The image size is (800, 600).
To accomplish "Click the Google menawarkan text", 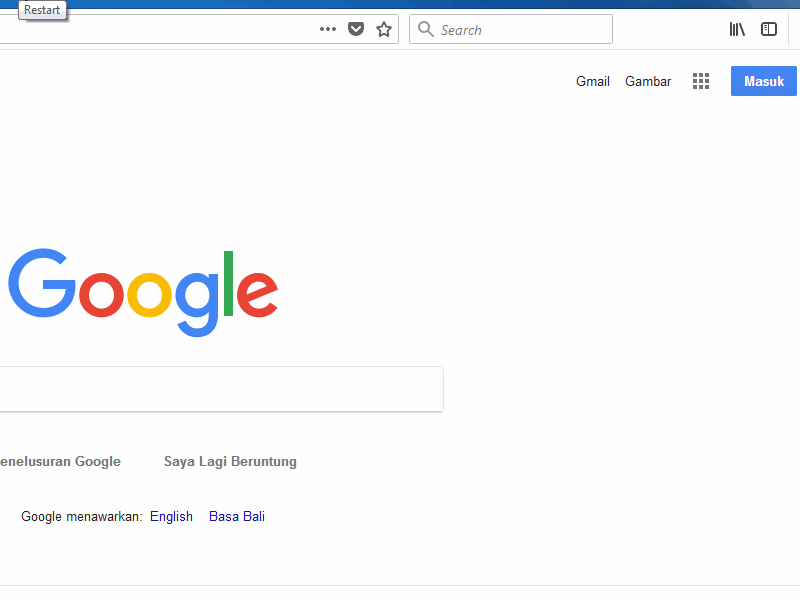I will point(82,516).
